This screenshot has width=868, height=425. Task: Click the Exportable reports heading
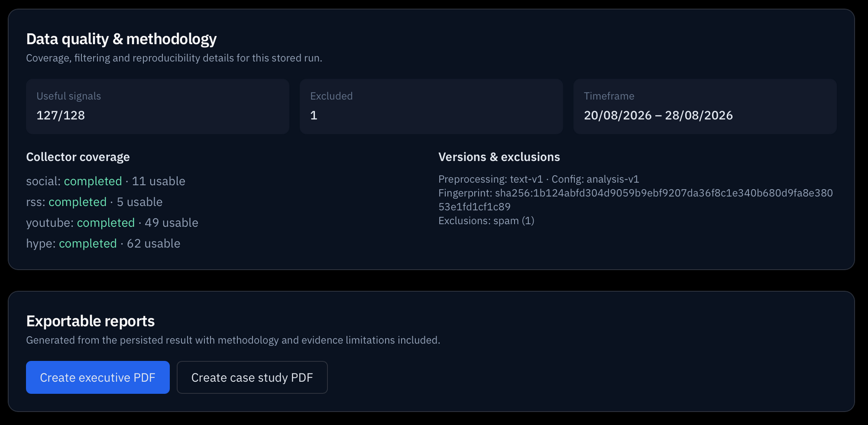tap(90, 321)
